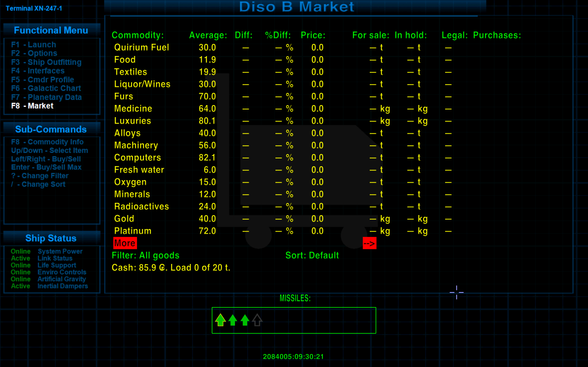Click the Change Sort sub-command

click(38, 184)
